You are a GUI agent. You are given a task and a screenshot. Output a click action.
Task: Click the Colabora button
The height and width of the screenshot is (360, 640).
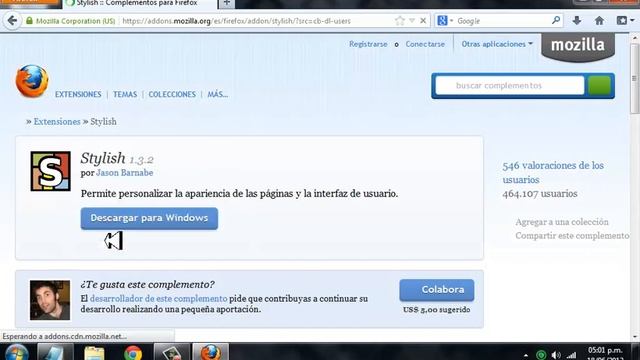(437, 290)
